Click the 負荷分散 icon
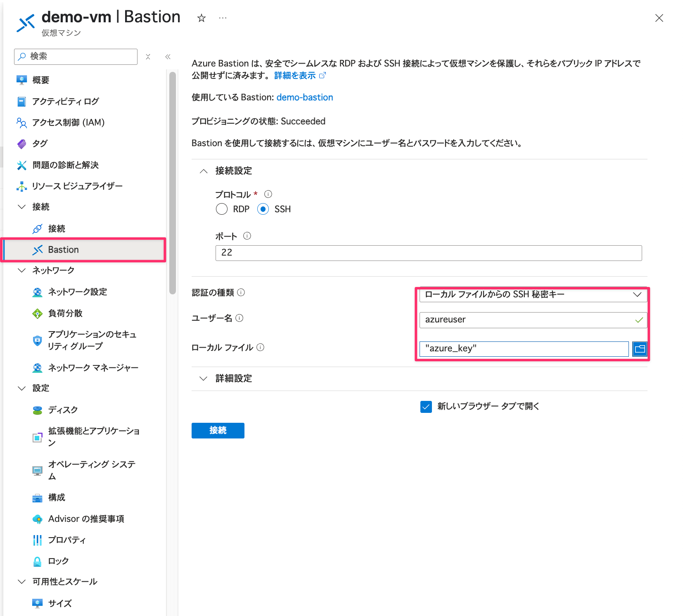 pyautogui.click(x=38, y=314)
